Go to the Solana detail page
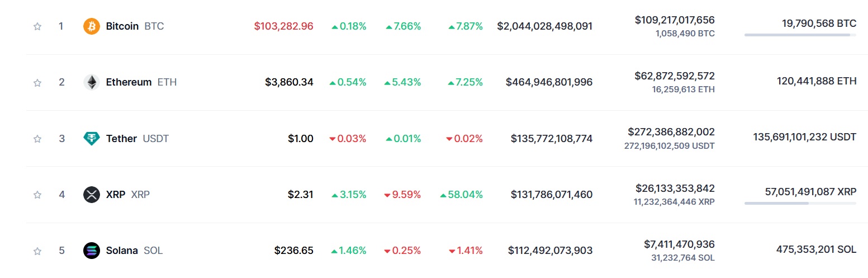The height and width of the screenshot is (278, 868). coord(134,251)
